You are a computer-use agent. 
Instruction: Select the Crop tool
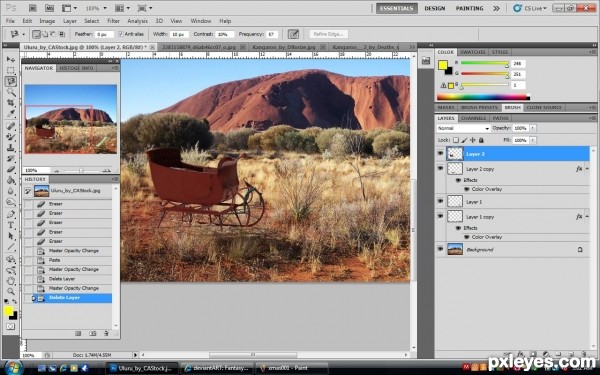click(11, 103)
